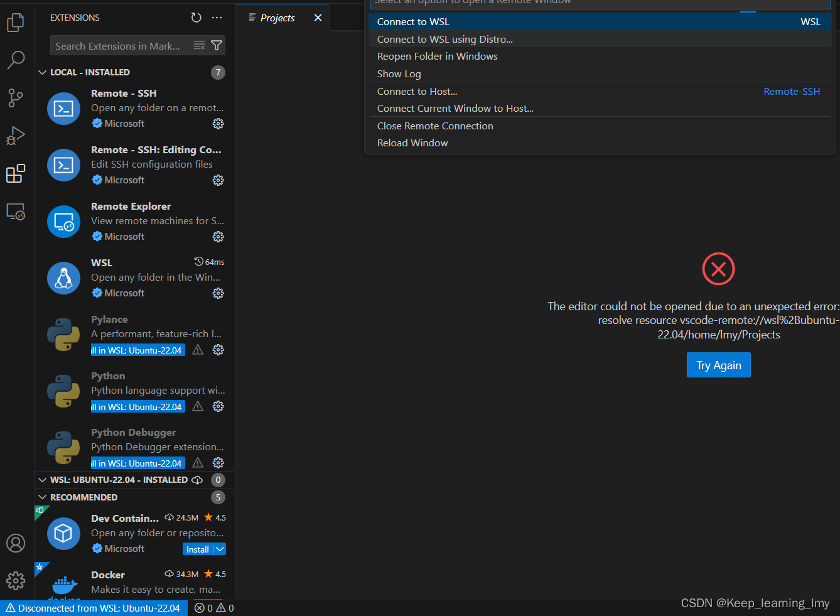Choose Reopen Folder in Windows
The height and width of the screenshot is (616, 840).
click(600, 57)
